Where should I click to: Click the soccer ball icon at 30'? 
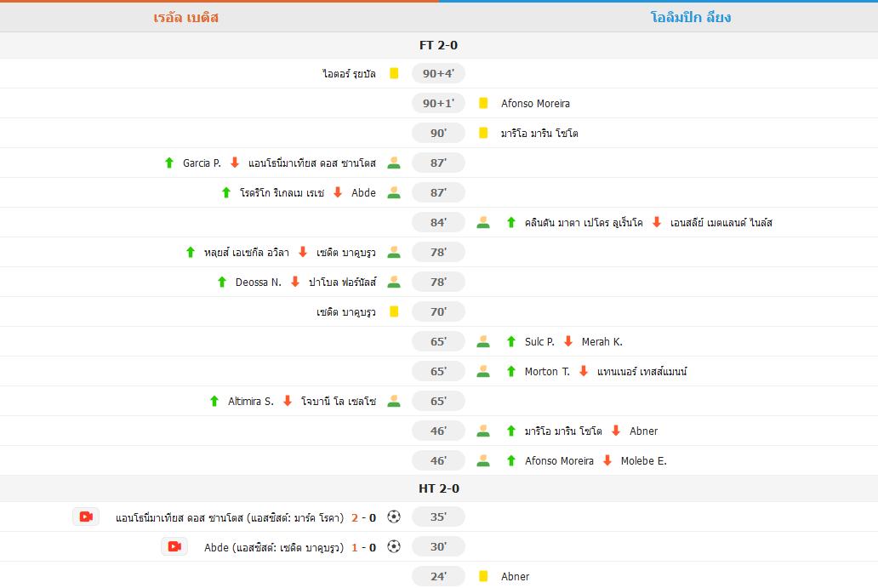(x=393, y=546)
